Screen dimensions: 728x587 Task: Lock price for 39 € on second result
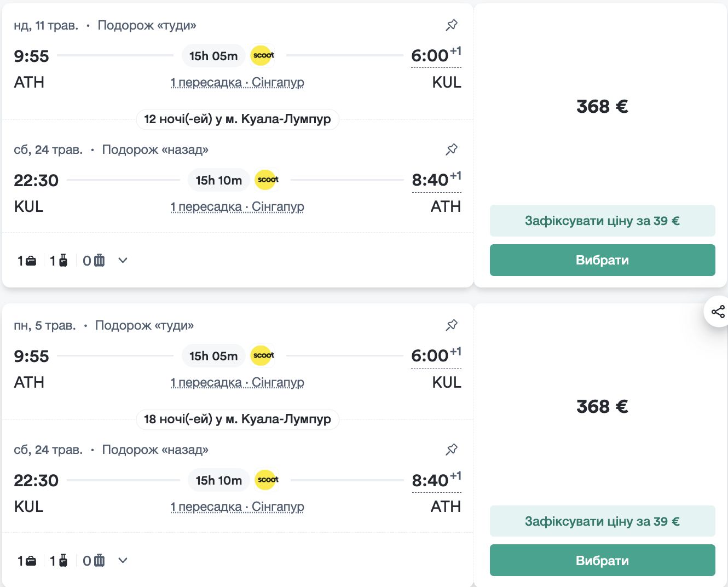point(602,521)
